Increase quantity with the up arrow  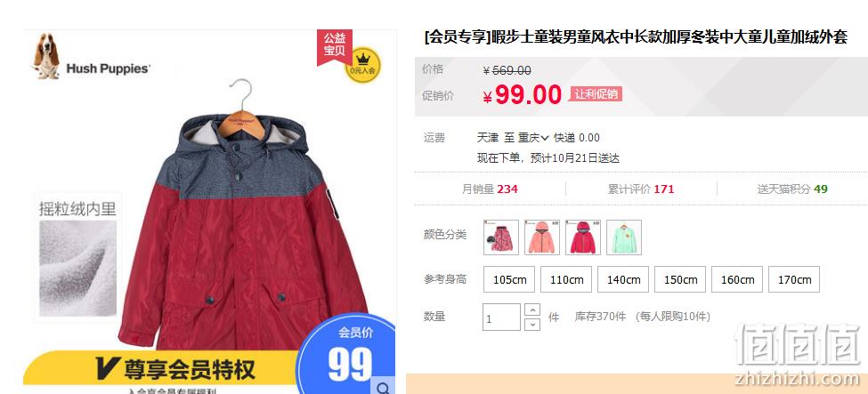pyautogui.click(x=532, y=310)
